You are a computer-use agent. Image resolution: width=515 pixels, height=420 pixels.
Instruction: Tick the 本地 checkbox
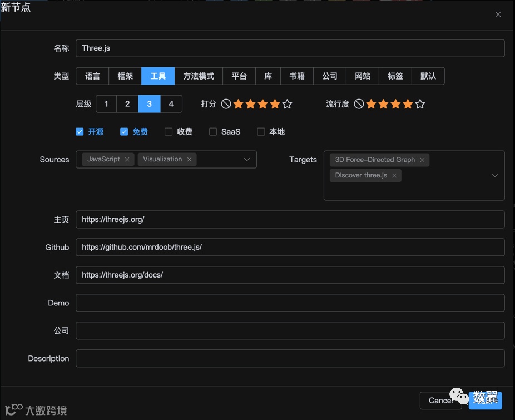point(261,132)
